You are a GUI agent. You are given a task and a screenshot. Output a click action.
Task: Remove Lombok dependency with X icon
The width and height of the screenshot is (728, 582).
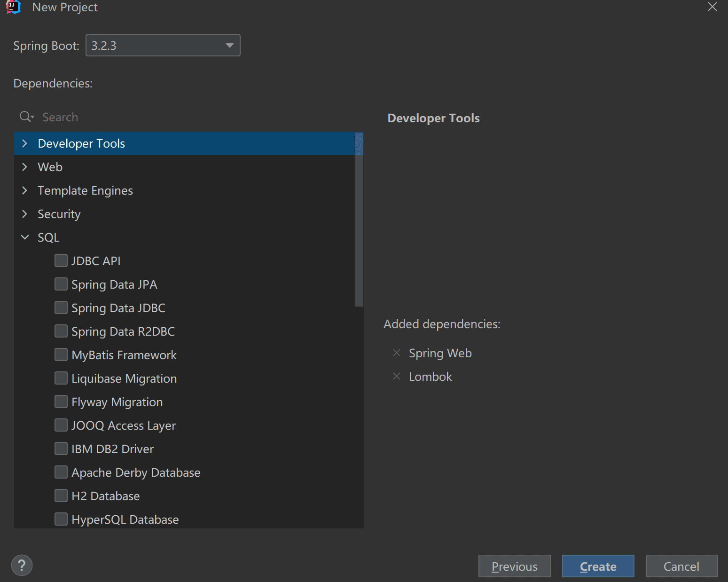397,376
